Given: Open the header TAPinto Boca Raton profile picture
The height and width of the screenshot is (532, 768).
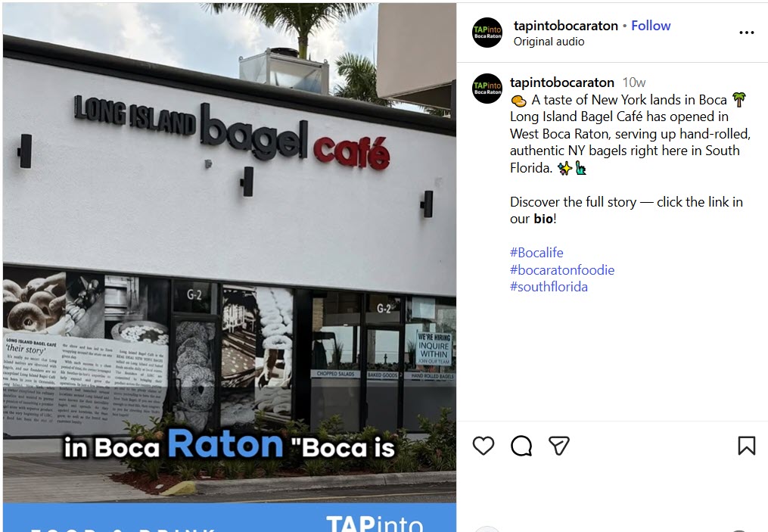Looking at the screenshot, I should point(487,33).
